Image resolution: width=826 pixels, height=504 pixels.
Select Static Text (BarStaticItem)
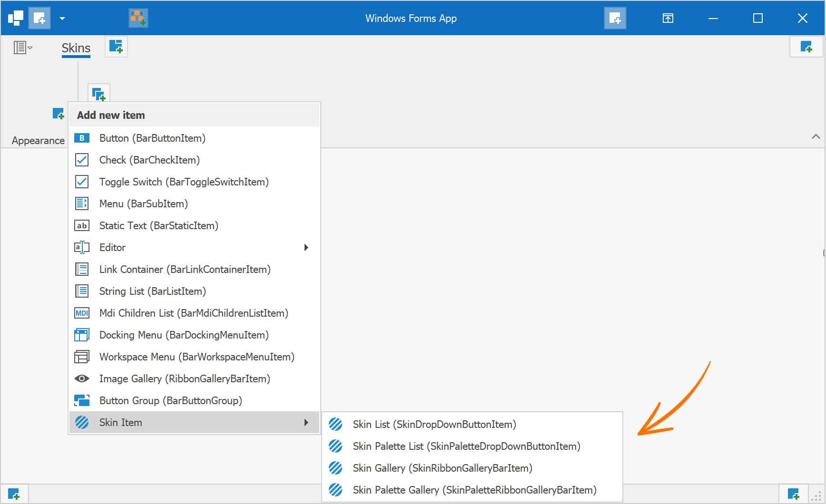[x=158, y=225]
